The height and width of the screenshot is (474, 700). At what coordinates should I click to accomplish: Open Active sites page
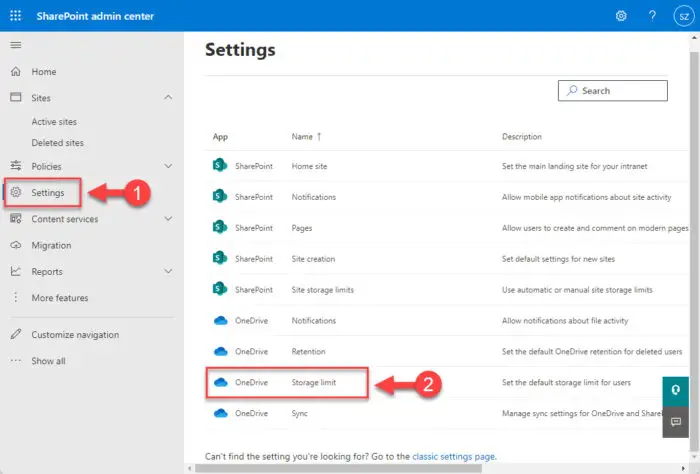[x=54, y=121]
